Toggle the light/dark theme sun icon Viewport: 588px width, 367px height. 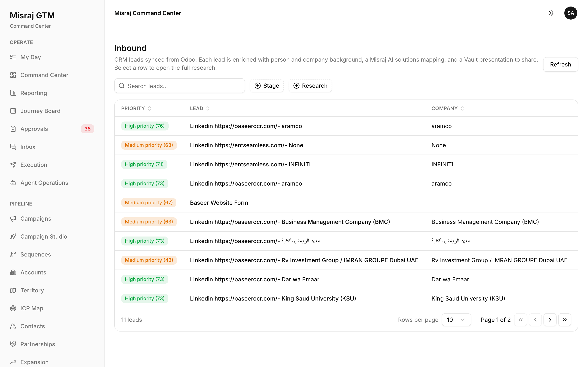point(551,13)
